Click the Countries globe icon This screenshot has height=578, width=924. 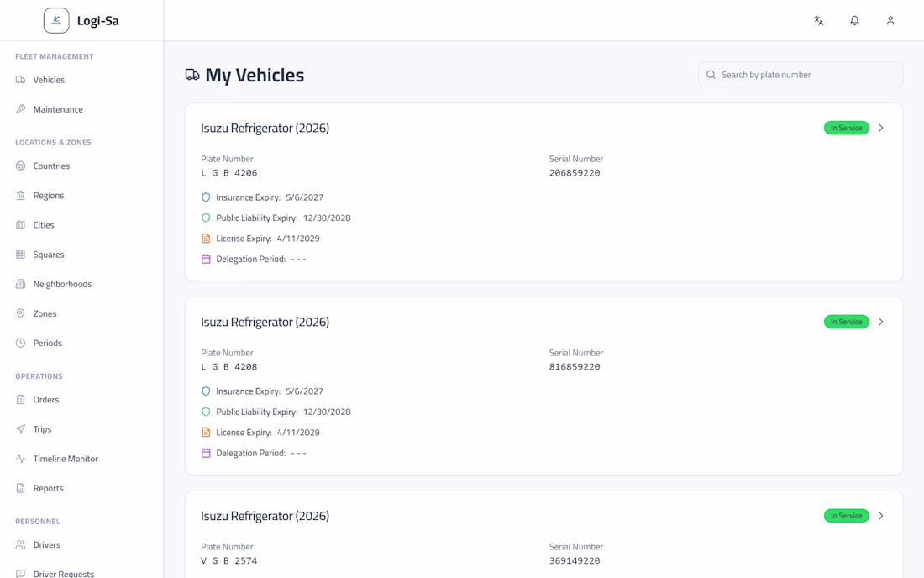(x=21, y=166)
